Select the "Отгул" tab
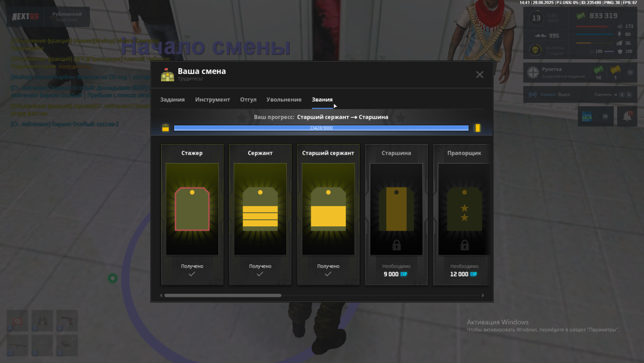This screenshot has height=363, width=644. [x=248, y=100]
